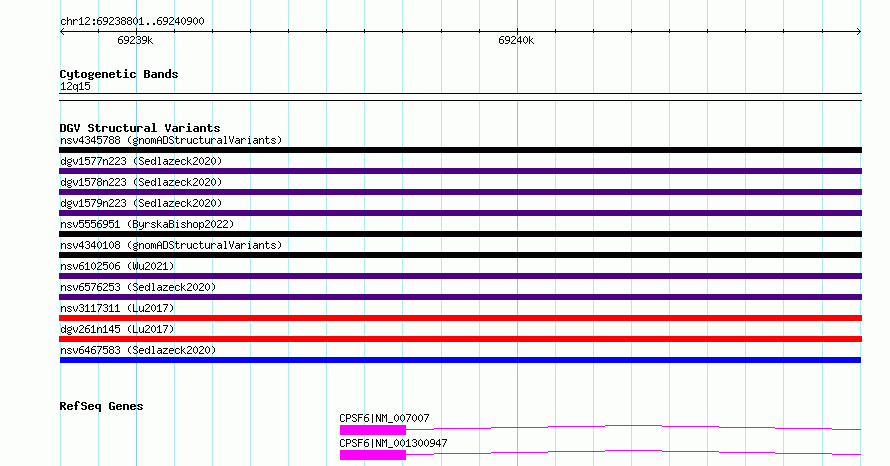The width and height of the screenshot is (890, 466).
Task: Open the dgv1577n223 (Sedlazeck2020) label
Action: 141,161
